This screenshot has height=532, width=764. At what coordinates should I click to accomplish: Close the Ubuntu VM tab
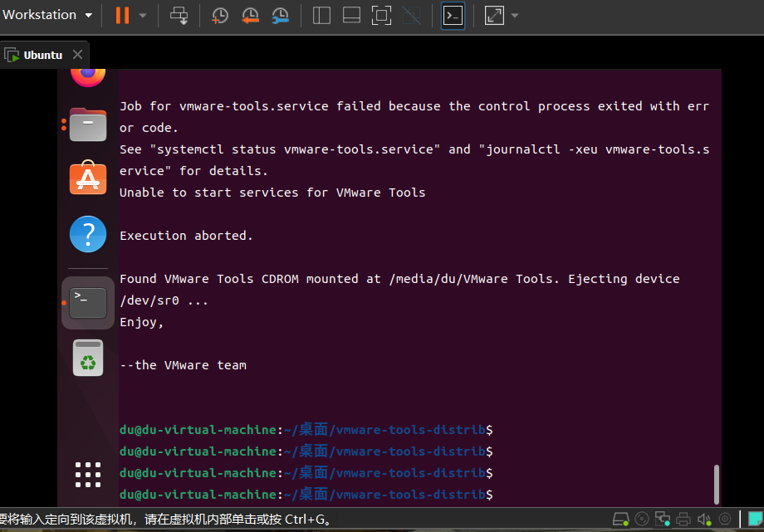(77, 55)
